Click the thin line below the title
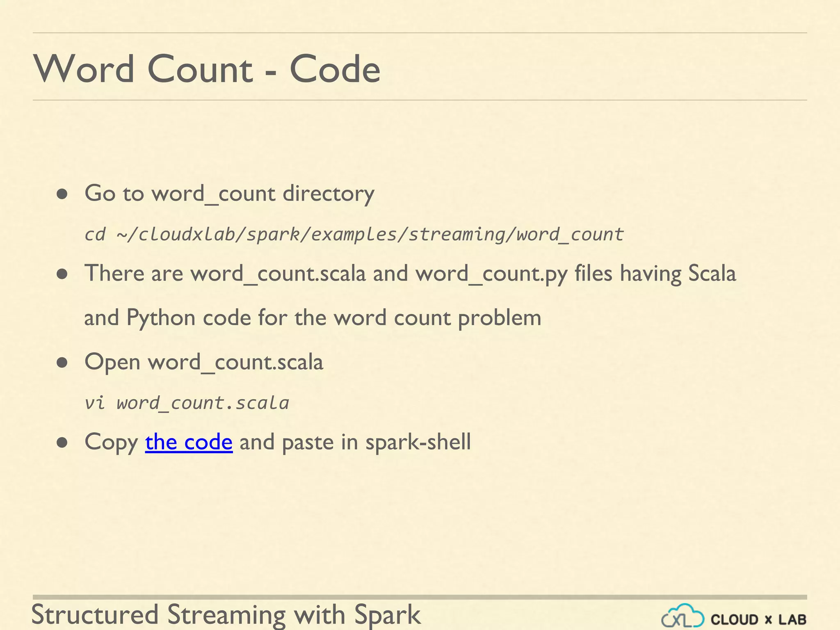The image size is (840, 630). (x=420, y=100)
